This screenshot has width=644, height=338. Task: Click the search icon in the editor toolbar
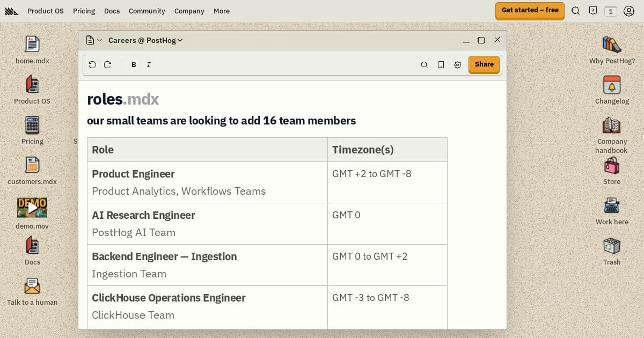point(424,64)
